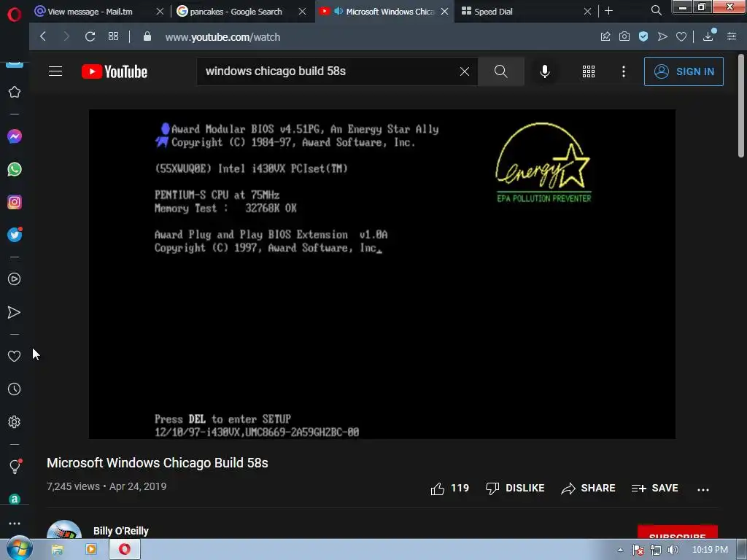Open Twitter in the Opera sidebar
The image size is (747, 560).
(15, 235)
